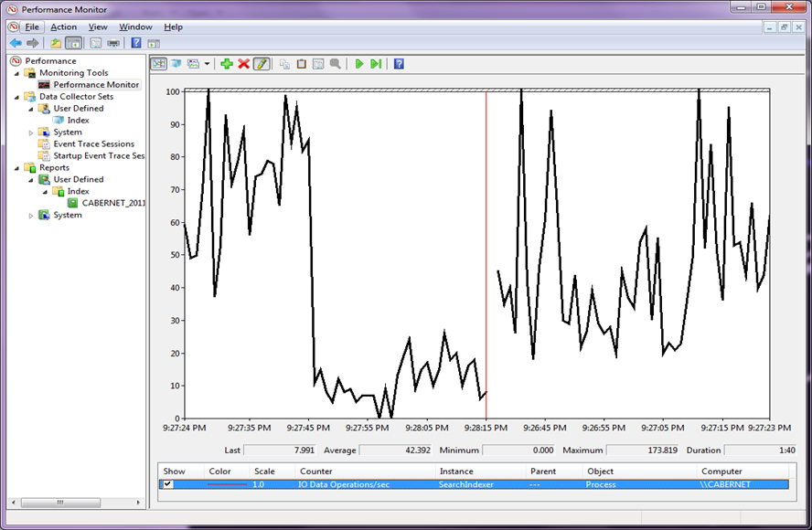Screen dimensions: 812x530
Task: Click the green Unfreeze Display play icon
Action: point(359,64)
